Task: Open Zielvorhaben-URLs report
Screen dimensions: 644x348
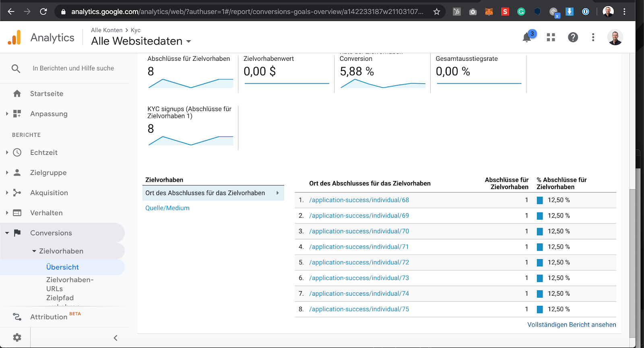Action: pyautogui.click(x=70, y=284)
